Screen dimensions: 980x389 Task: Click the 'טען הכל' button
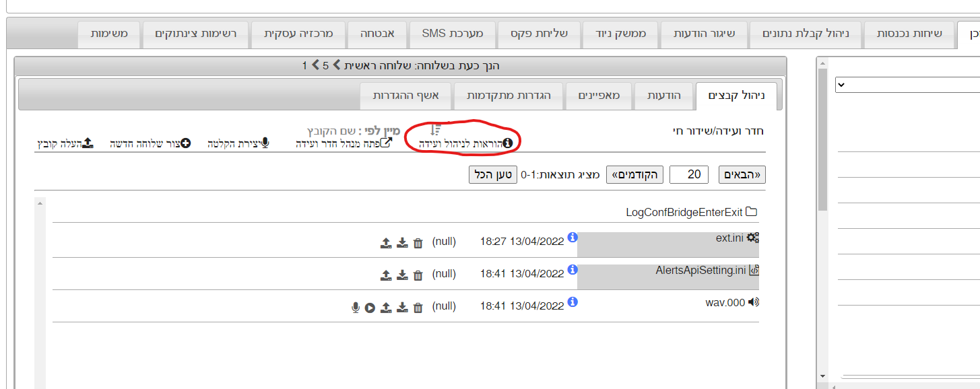click(x=490, y=175)
